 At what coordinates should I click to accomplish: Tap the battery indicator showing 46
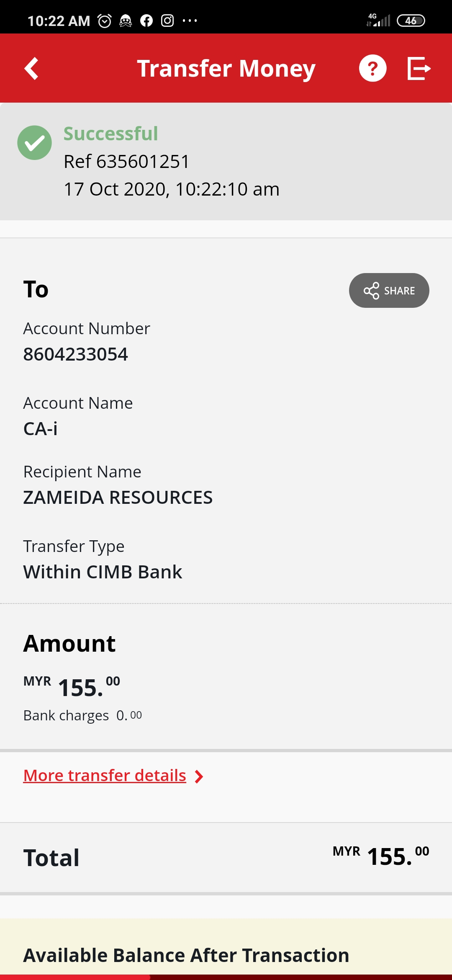pyautogui.click(x=411, y=21)
